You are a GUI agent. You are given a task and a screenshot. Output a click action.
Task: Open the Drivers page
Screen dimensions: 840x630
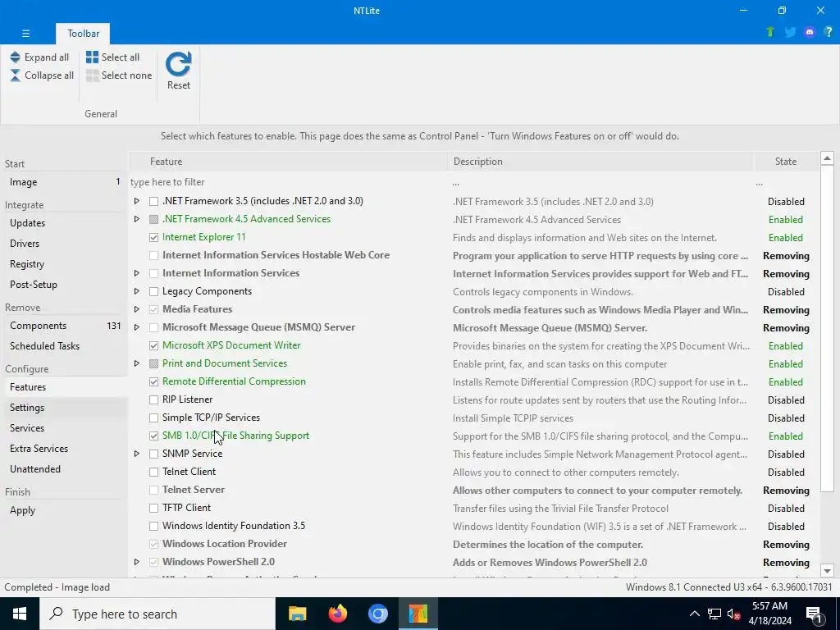64,243
